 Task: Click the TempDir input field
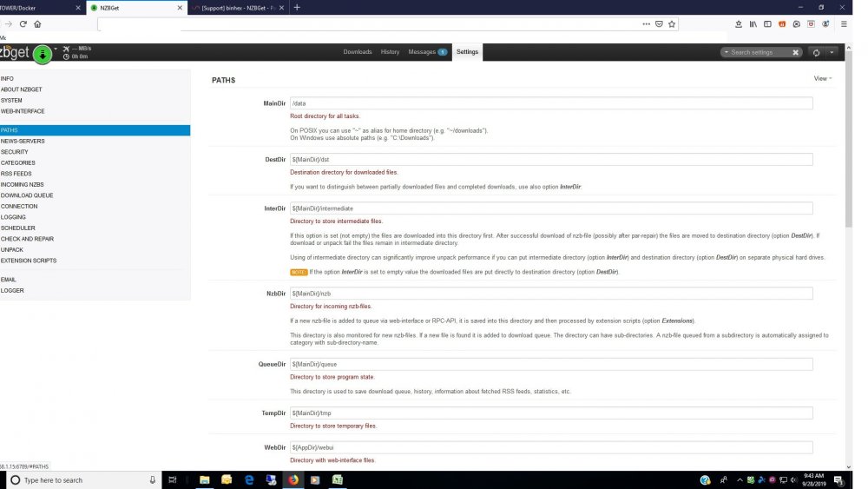551,413
